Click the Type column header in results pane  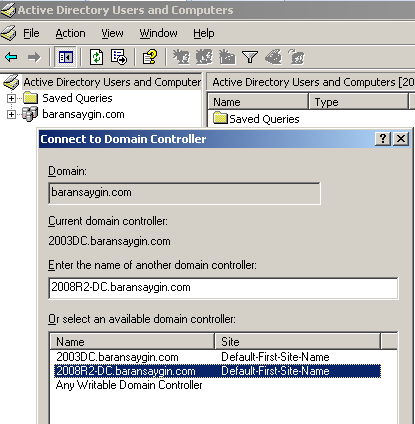[x=359, y=102]
